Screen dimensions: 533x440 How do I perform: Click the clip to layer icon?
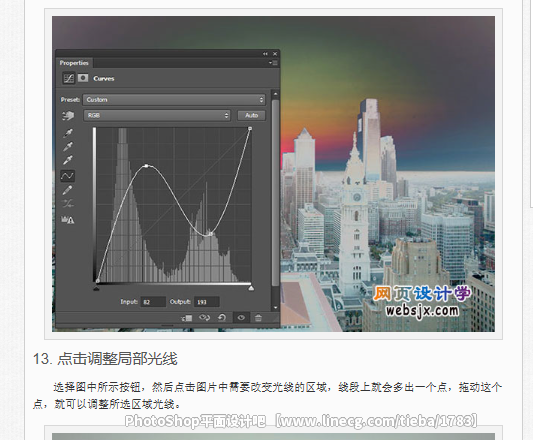coord(187,318)
